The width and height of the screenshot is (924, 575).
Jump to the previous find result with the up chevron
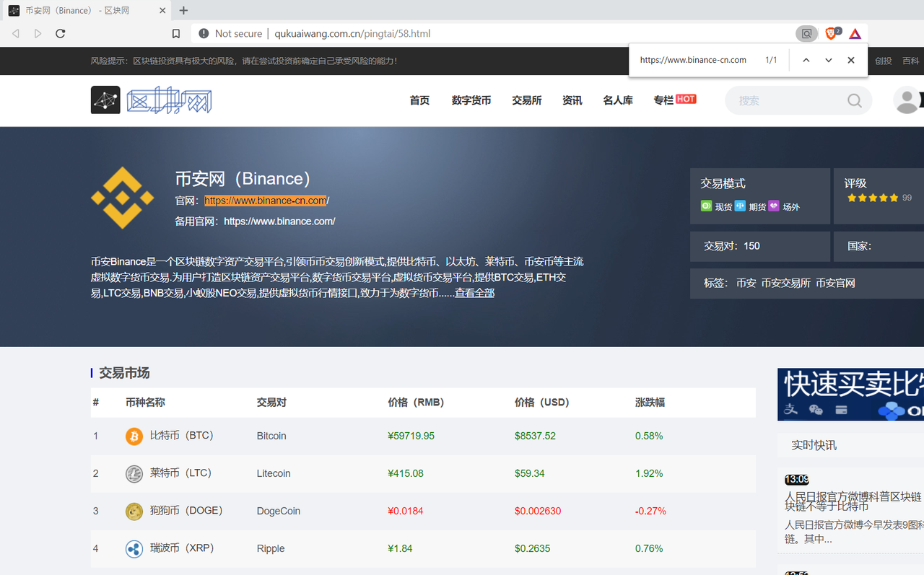[x=806, y=60]
